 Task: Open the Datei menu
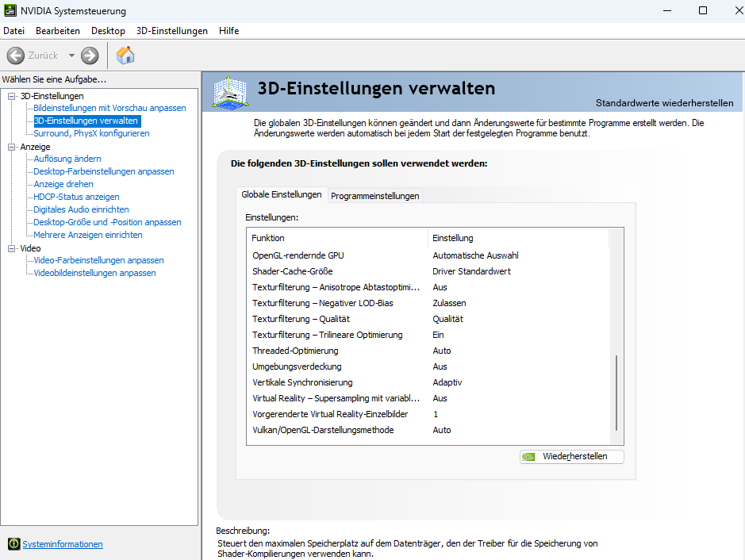coord(13,31)
